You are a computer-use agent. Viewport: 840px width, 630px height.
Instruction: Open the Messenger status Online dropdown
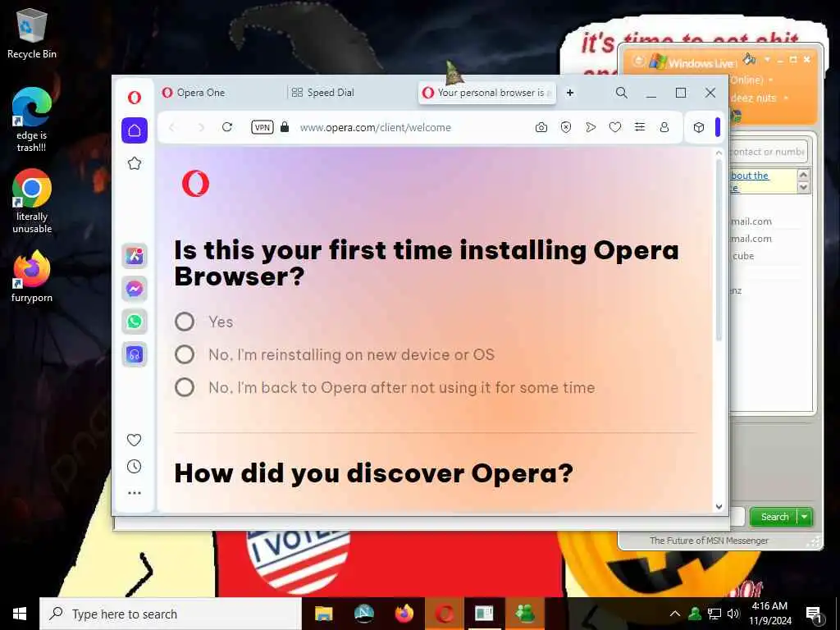point(771,80)
